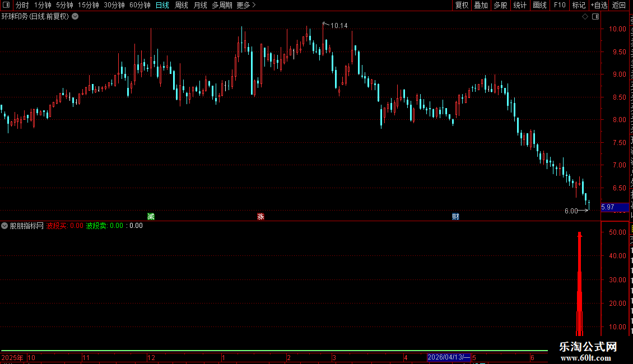Click the blue 财 financial report marker
Viewport: 633px width, 364px height.
click(x=455, y=217)
